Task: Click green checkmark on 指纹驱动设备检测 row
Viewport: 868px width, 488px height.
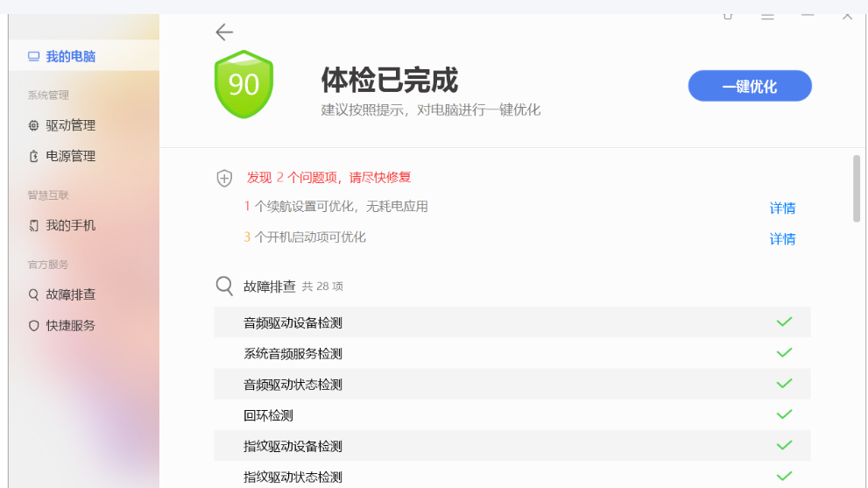Action: click(784, 445)
